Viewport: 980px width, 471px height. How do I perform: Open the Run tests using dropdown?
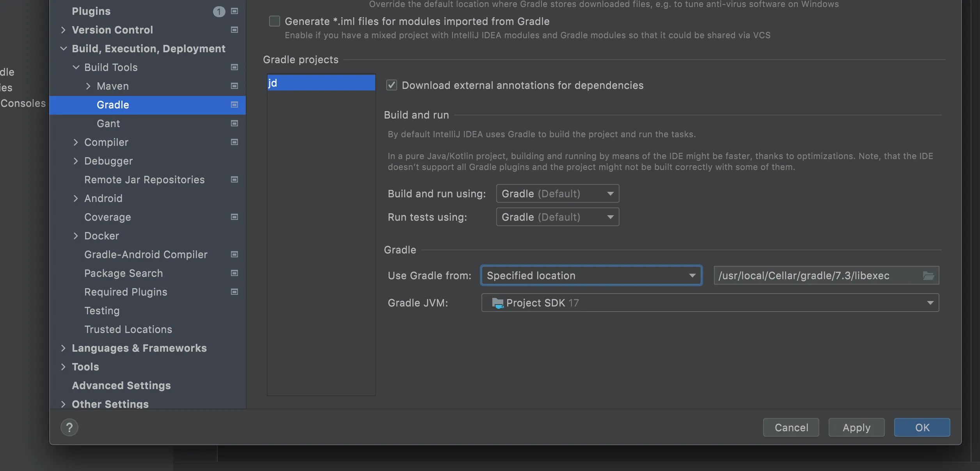coord(557,217)
